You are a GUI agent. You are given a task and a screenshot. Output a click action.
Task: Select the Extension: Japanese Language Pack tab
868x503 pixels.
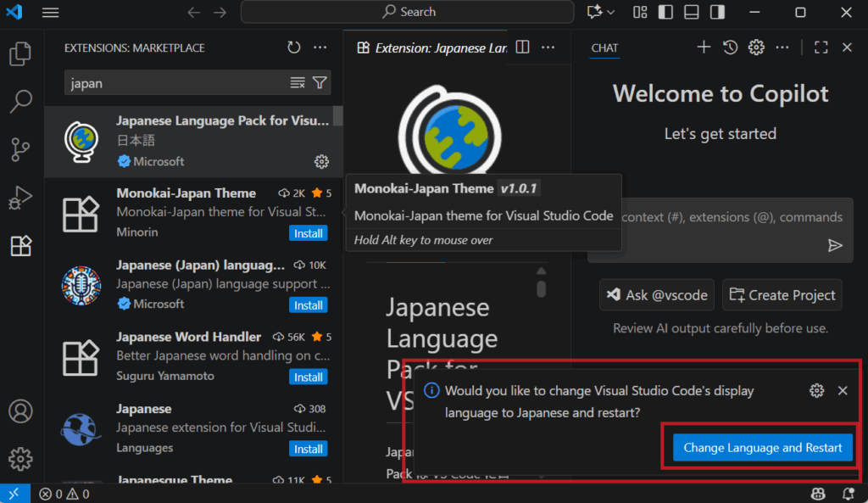432,48
